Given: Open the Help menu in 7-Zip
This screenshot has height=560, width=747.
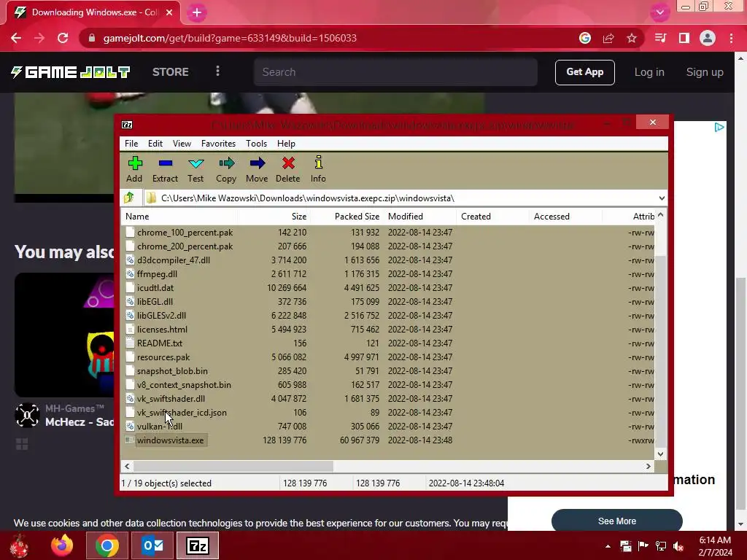Looking at the screenshot, I should (286, 144).
